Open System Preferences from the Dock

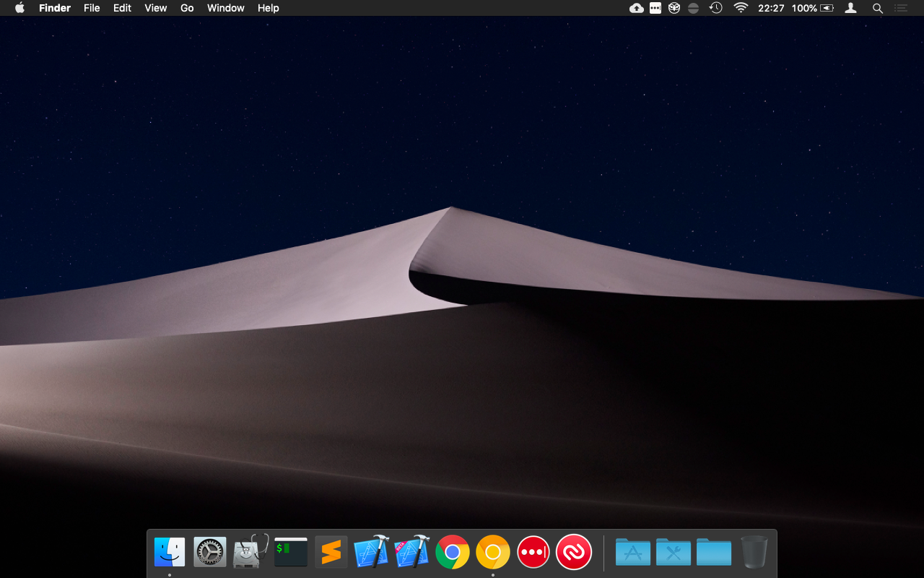pos(210,553)
